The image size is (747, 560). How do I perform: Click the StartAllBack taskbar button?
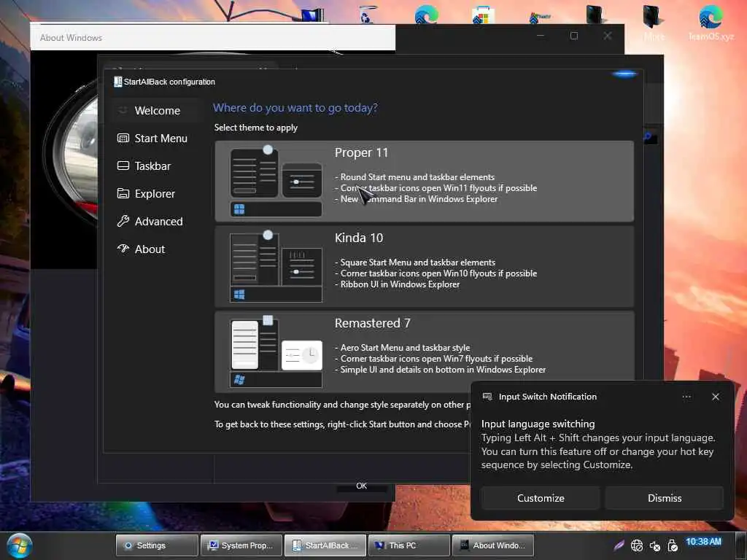coord(325,545)
